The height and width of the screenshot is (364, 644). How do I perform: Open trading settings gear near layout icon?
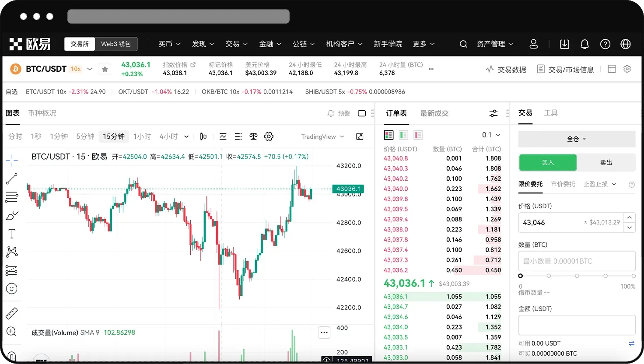[627, 69]
